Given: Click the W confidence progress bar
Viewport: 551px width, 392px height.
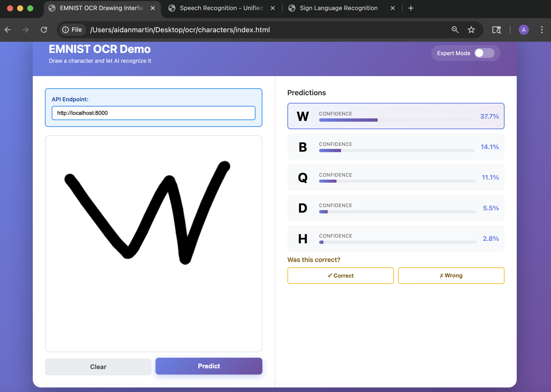Looking at the screenshot, I should click(x=396, y=120).
